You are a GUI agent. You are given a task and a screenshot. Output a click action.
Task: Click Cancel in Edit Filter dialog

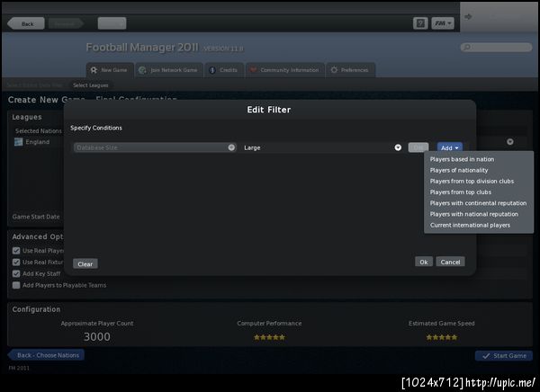450,262
